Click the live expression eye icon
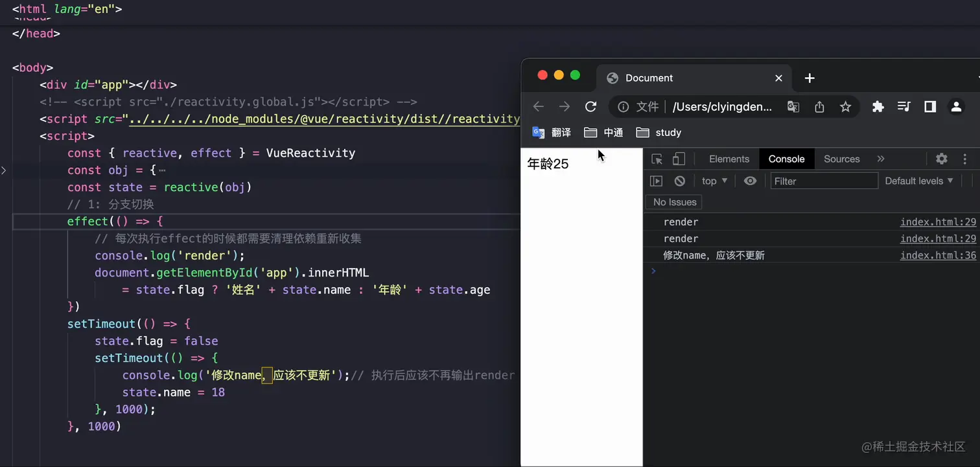This screenshot has width=980, height=467. coord(750,181)
